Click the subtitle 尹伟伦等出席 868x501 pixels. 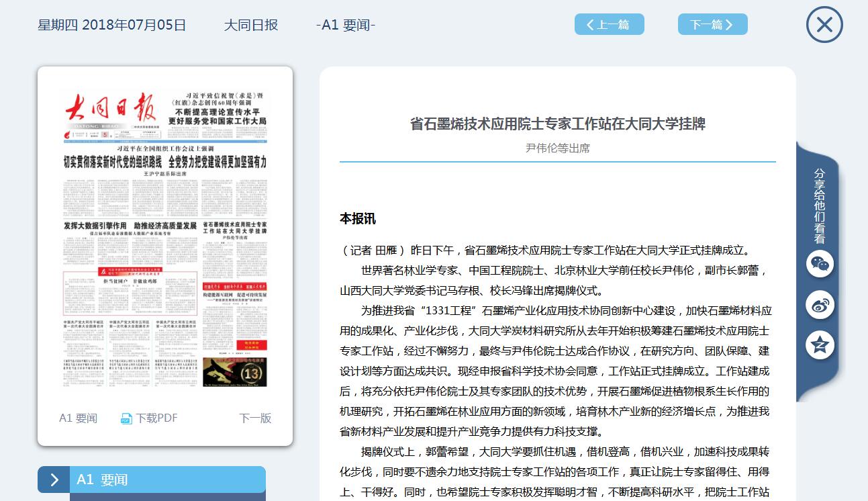pos(558,148)
